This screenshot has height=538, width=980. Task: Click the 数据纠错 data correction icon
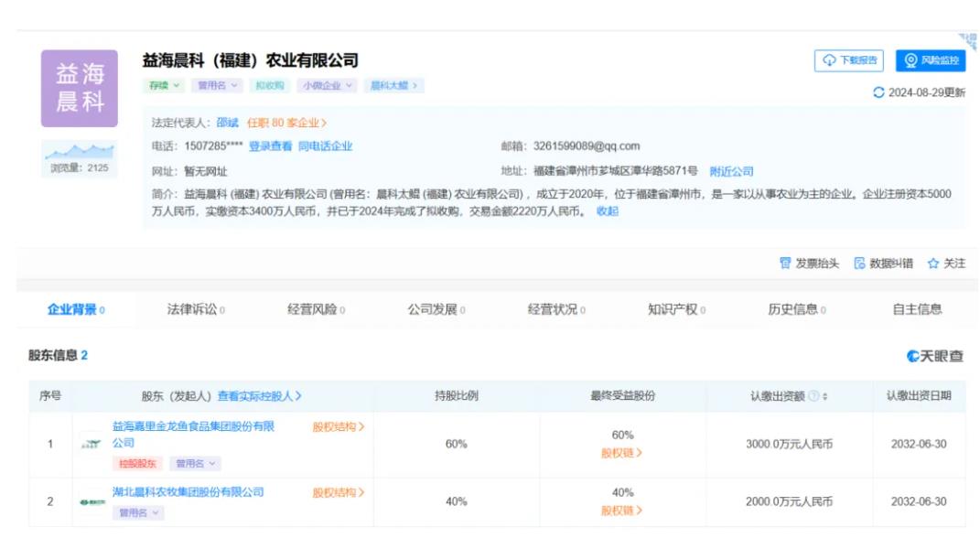859,264
